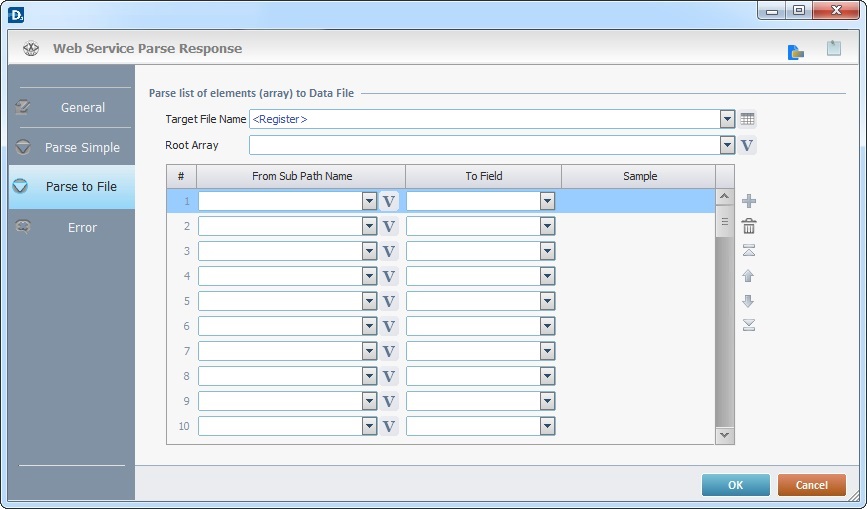
Task: Click the V variable icon in row 1
Action: pos(389,201)
